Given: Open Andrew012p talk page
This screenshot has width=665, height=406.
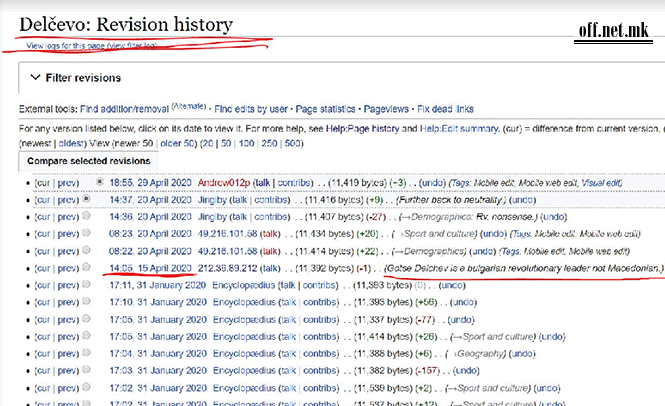Looking at the screenshot, I should tap(263, 183).
